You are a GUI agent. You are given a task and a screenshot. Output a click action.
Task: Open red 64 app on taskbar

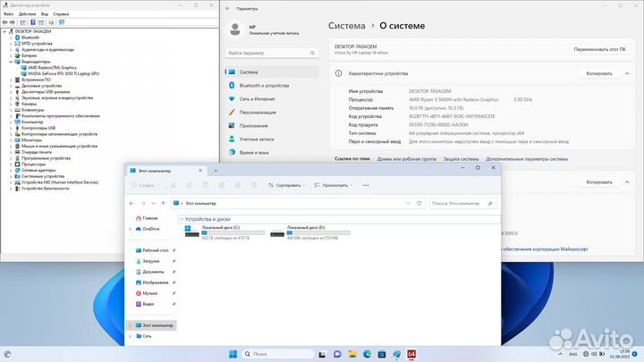tap(411, 354)
